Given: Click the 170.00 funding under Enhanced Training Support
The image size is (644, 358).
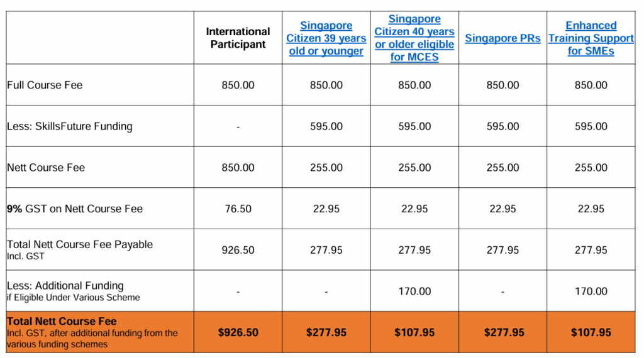Looking at the screenshot, I should tap(591, 291).
